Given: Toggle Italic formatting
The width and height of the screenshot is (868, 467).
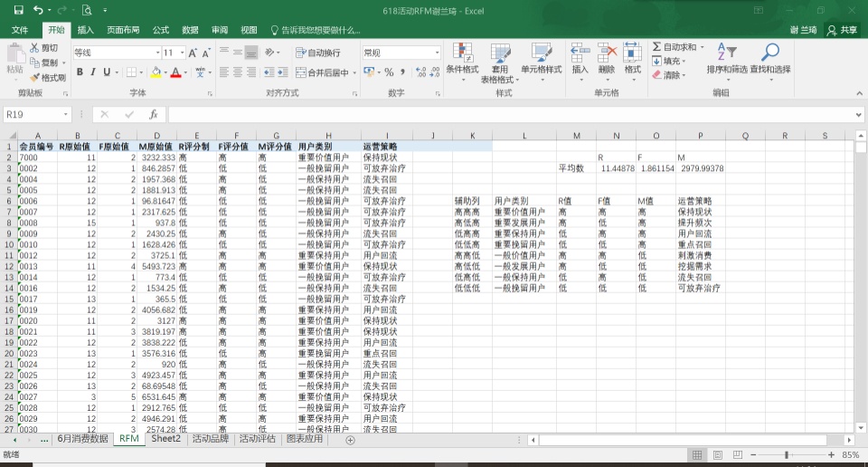Looking at the screenshot, I should [x=93, y=72].
